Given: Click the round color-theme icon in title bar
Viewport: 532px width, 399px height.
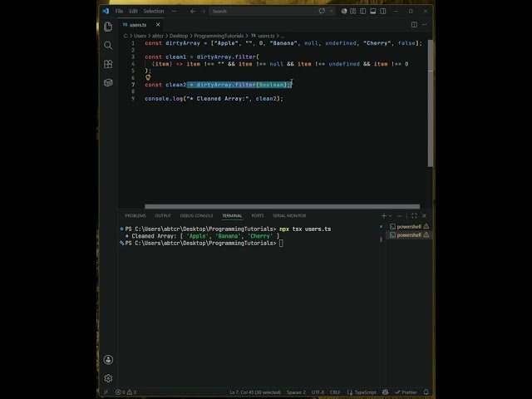Looking at the screenshot, I should click(343, 11).
